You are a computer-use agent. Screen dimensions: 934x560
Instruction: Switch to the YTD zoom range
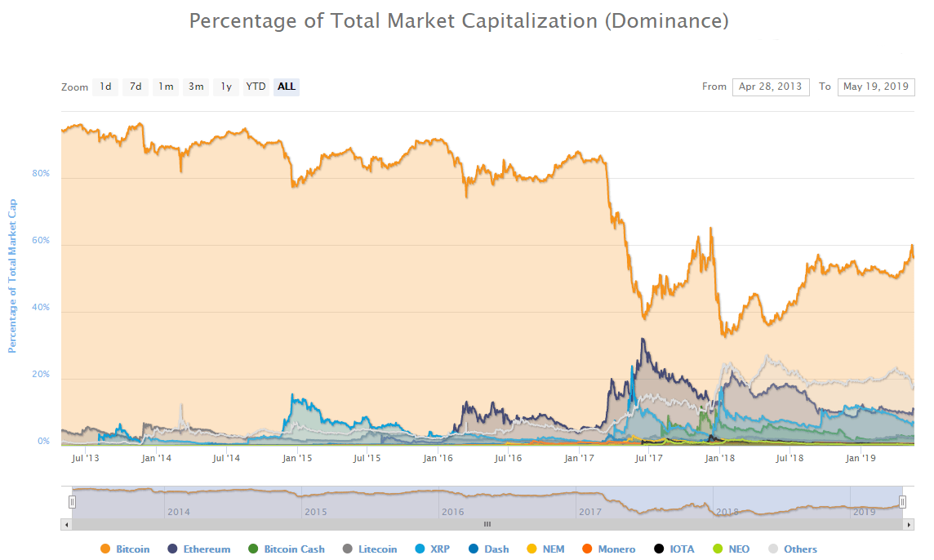click(x=256, y=87)
